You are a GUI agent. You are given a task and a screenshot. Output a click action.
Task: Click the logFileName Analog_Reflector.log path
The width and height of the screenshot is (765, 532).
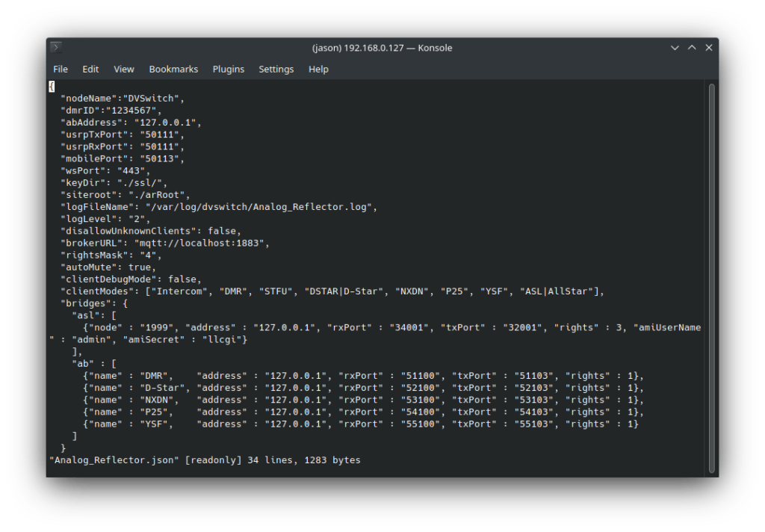261,206
